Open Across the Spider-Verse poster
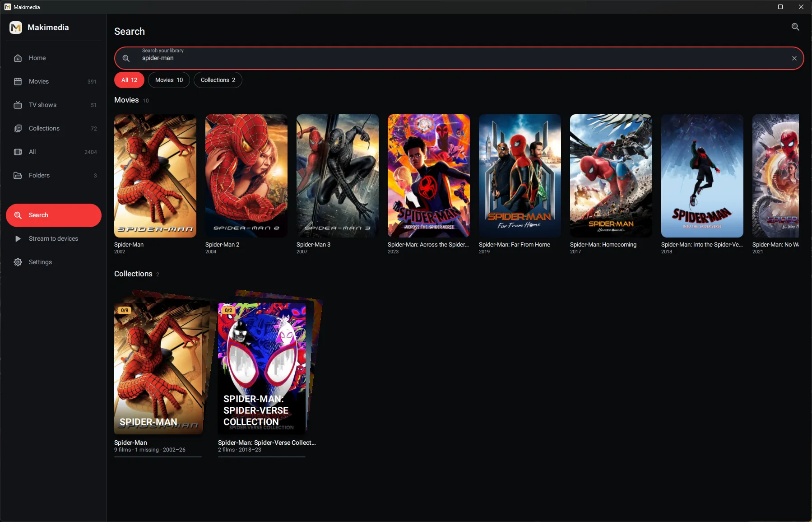This screenshot has width=812, height=522. (x=429, y=176)
